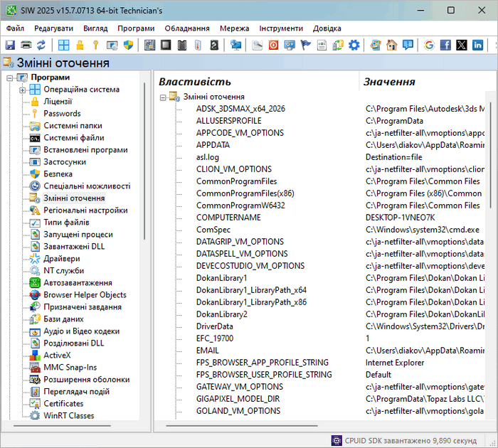The image size is (498, 448).
Task: Open the Файл menu
Action: point(15,28)
